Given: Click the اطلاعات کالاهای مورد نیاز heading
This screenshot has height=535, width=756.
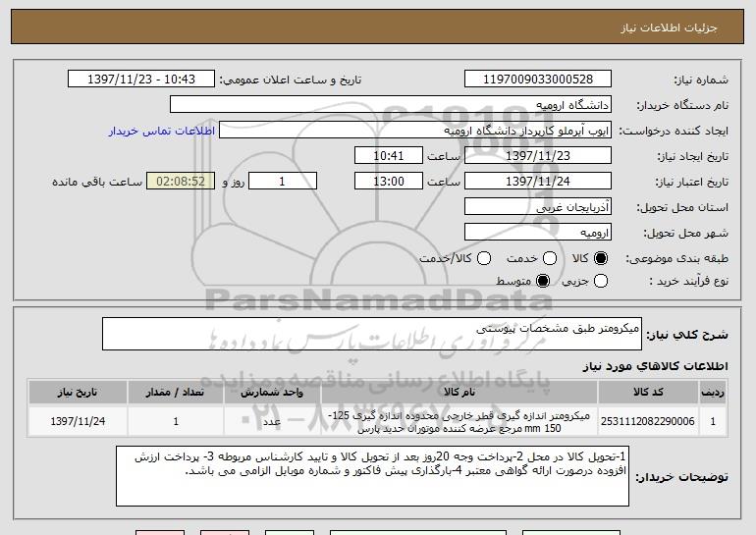Looking at the screenshot, I should coord(655,367).
